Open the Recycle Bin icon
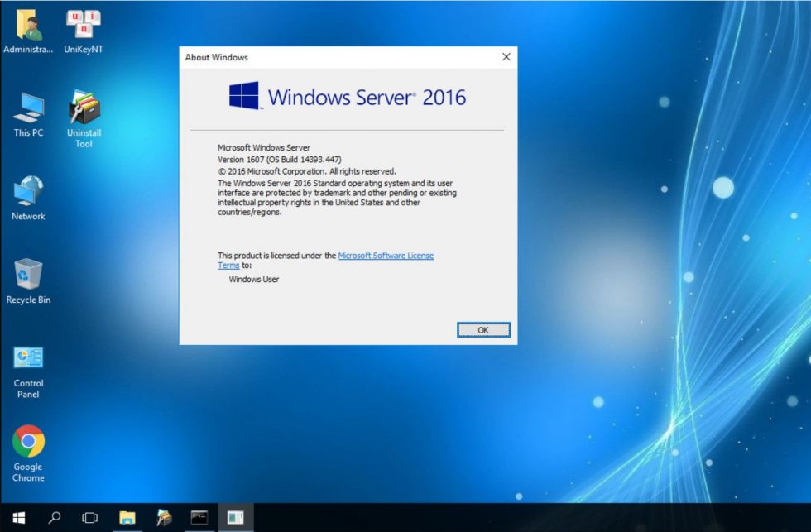Viewport: 811px width, 532px height. [x=28, y=282]
